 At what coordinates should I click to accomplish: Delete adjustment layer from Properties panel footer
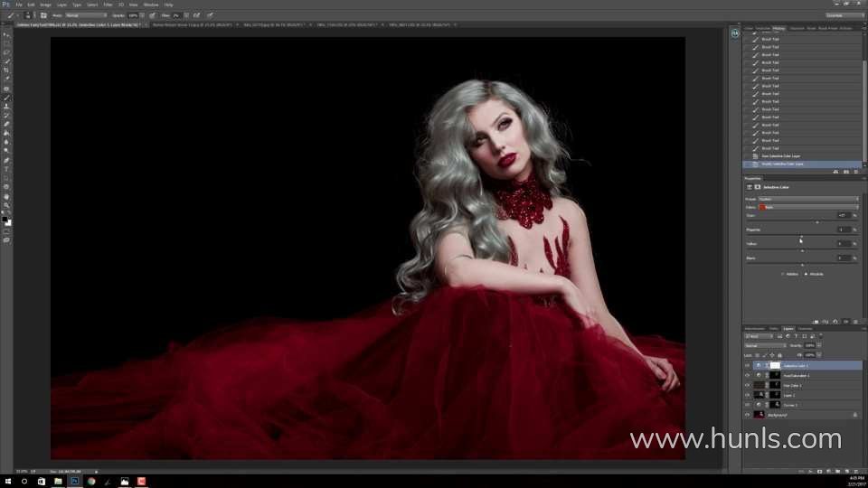(x=855, y=321)
